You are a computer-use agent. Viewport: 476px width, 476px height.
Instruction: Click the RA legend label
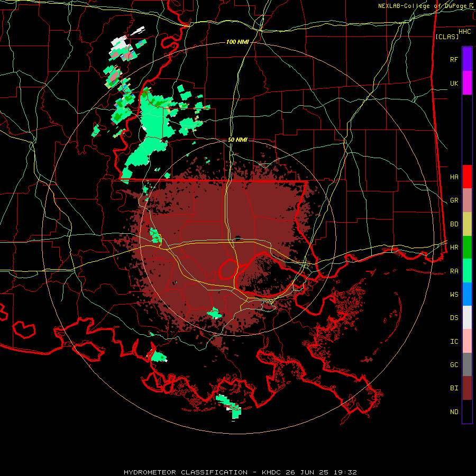click(454, 271)
